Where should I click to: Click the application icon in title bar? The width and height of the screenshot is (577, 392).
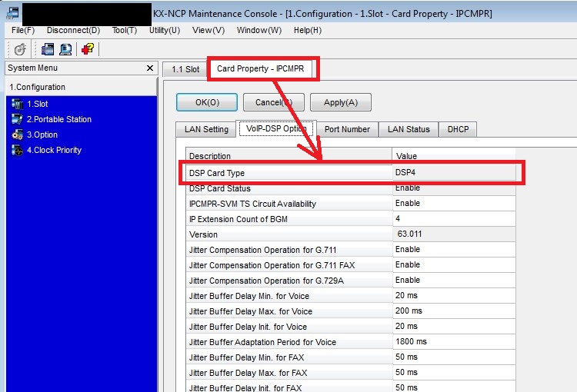click(x=13, y=13)
